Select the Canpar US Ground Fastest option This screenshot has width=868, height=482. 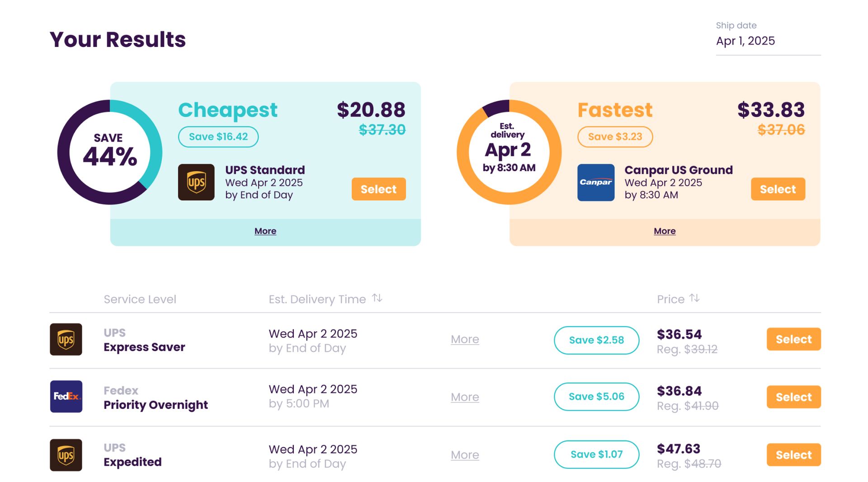point(778,189)
